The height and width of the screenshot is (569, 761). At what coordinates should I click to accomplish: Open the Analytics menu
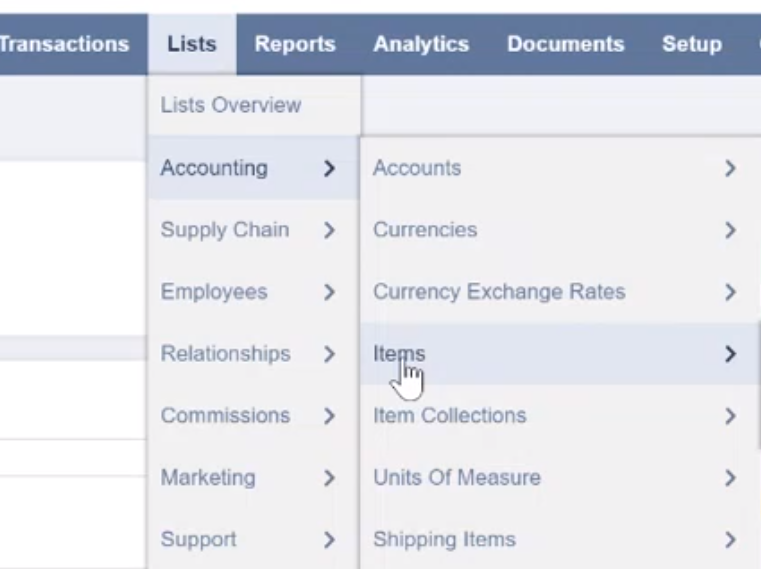tap(421, 44)
